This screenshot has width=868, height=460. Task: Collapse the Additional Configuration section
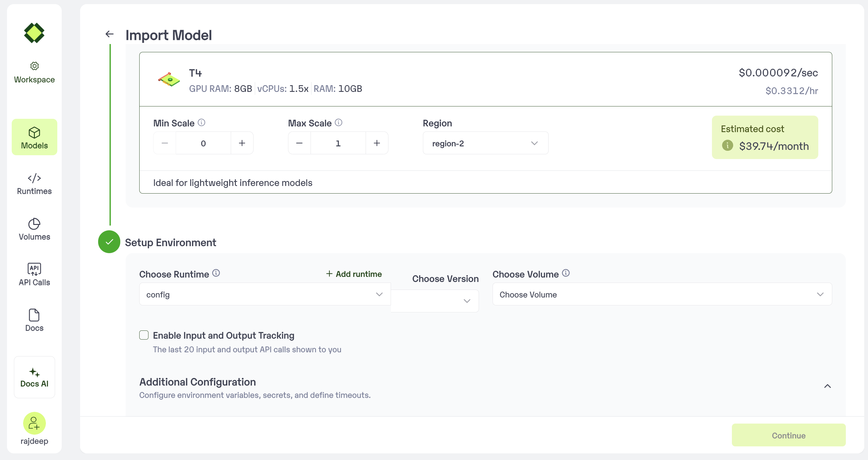pos(827,386)
